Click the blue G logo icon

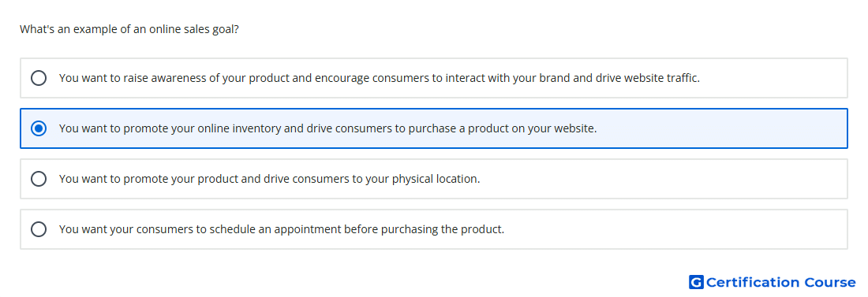coord(696,282)
